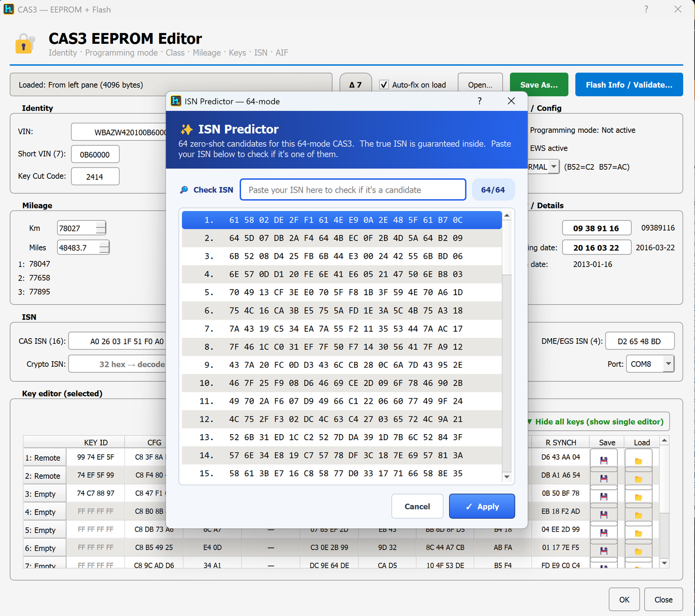Image resolution: width=695 pixels, height=616 pixels.
Task: Click the ISN Predictor dialog help question mark
Action: tap(480, 101)
